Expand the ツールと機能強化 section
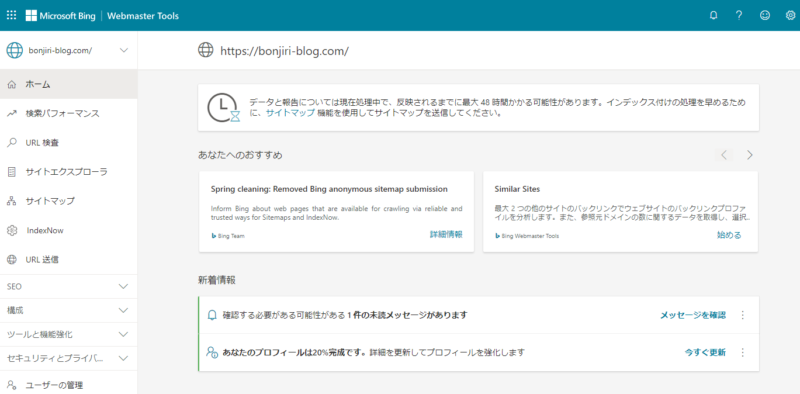 click(x=68, y=334)
